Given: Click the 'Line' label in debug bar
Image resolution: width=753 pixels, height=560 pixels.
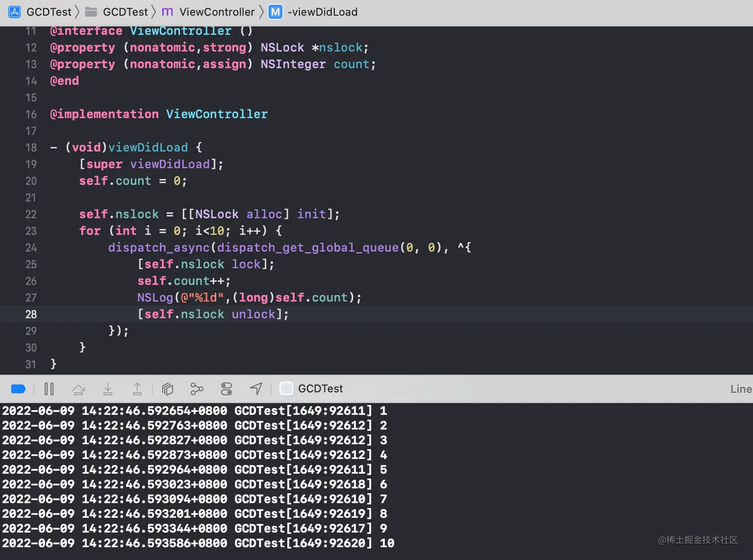Looking at the screenshot, I should [x=741, y=389].
